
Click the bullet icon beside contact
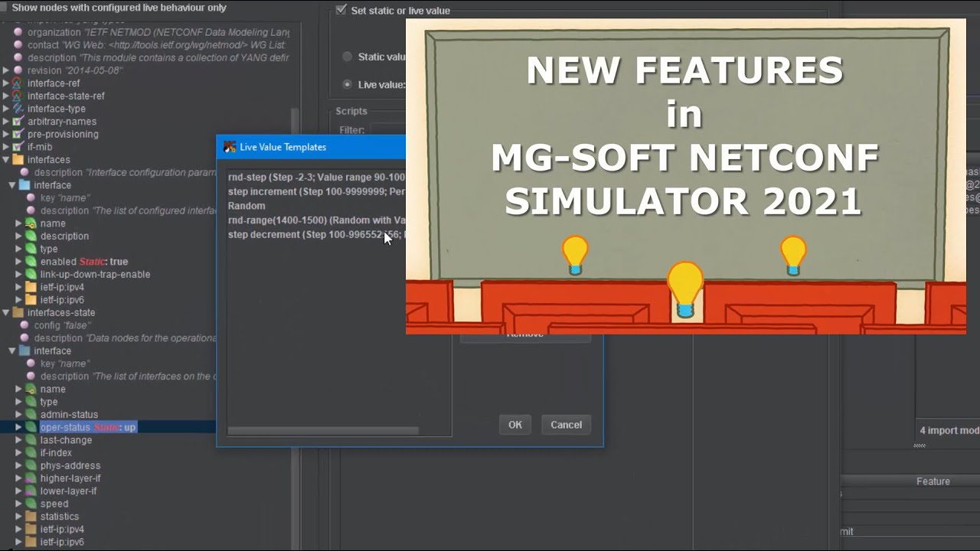(18, 45)
